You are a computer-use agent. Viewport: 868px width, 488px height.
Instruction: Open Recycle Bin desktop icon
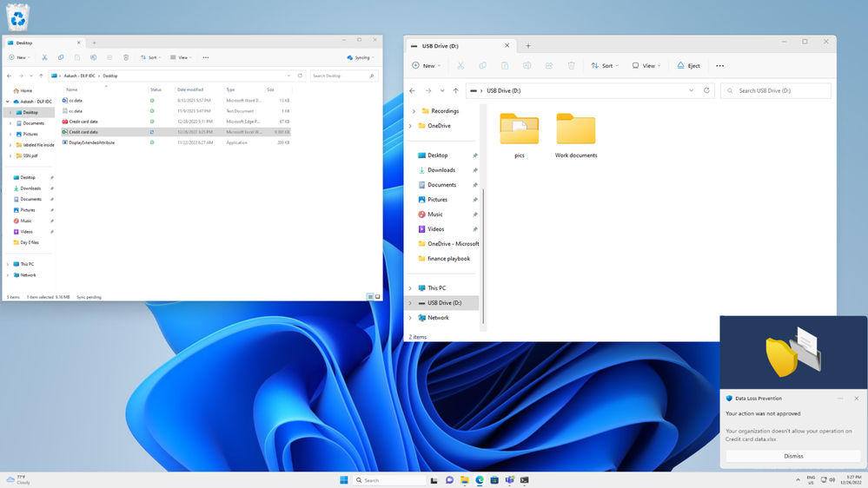pos(18,17)
